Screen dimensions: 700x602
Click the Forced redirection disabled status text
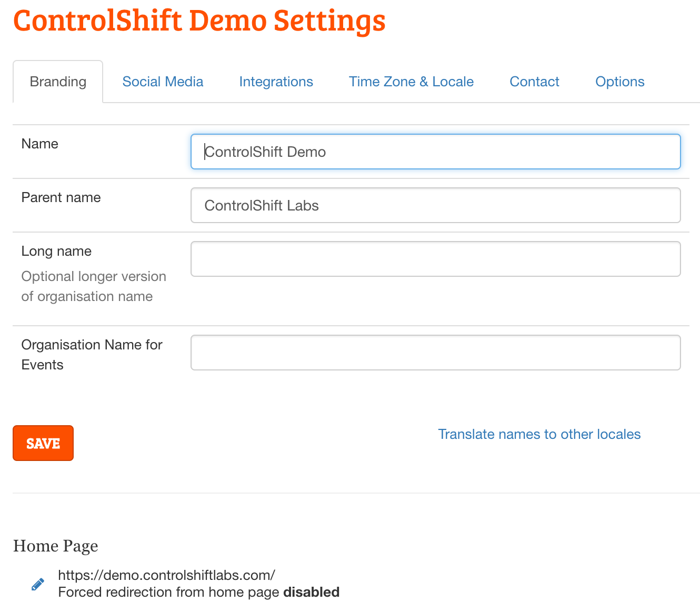198,592
